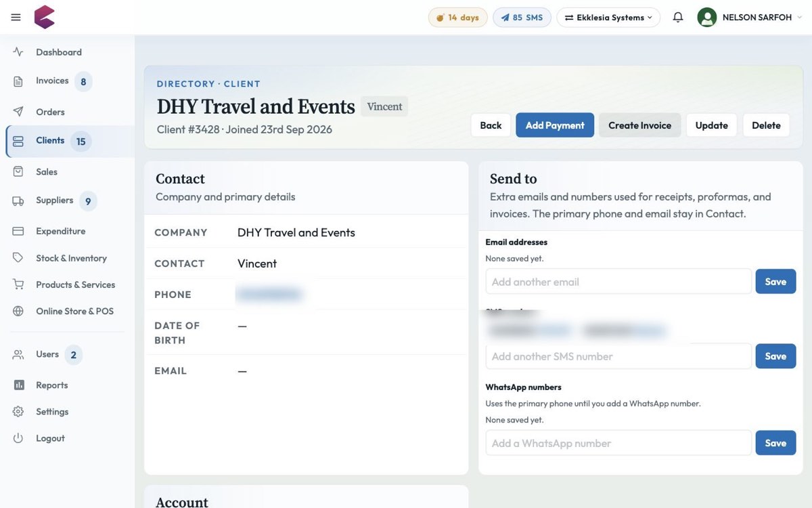Click the 85 SMS balance badge
The image size is (812, 508).
522,18
